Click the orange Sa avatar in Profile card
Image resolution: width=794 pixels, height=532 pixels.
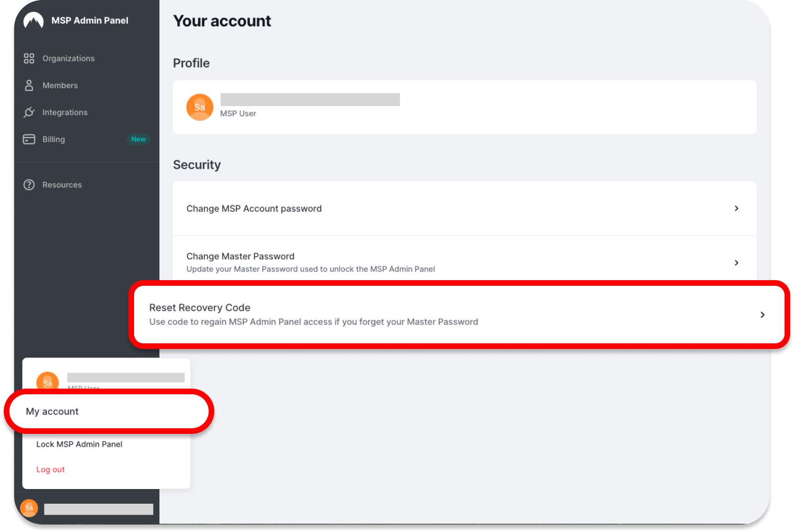200,107
